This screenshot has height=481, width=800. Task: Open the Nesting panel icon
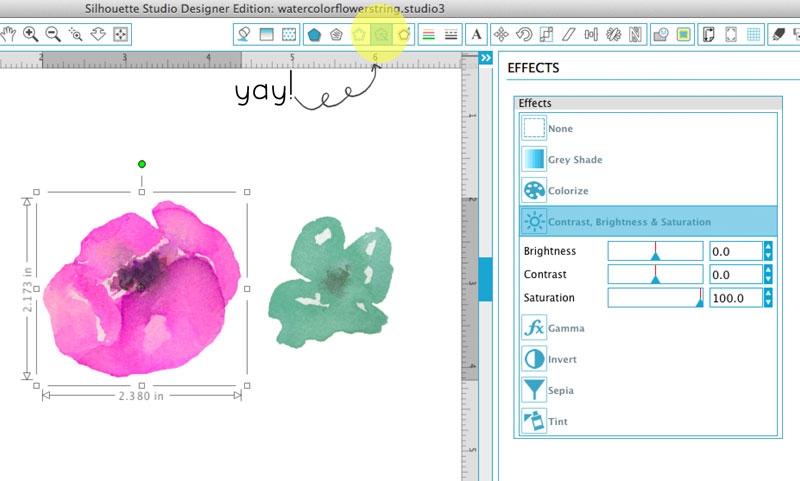coord(635,34)
